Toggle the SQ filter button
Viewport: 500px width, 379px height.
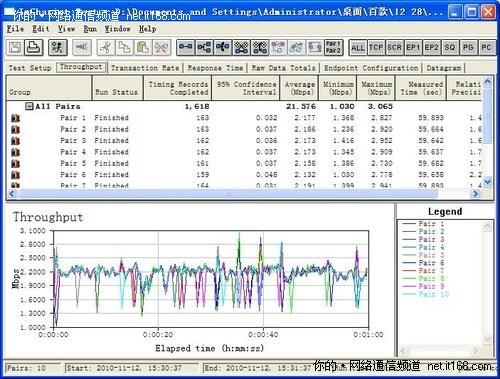coord(450,48)
